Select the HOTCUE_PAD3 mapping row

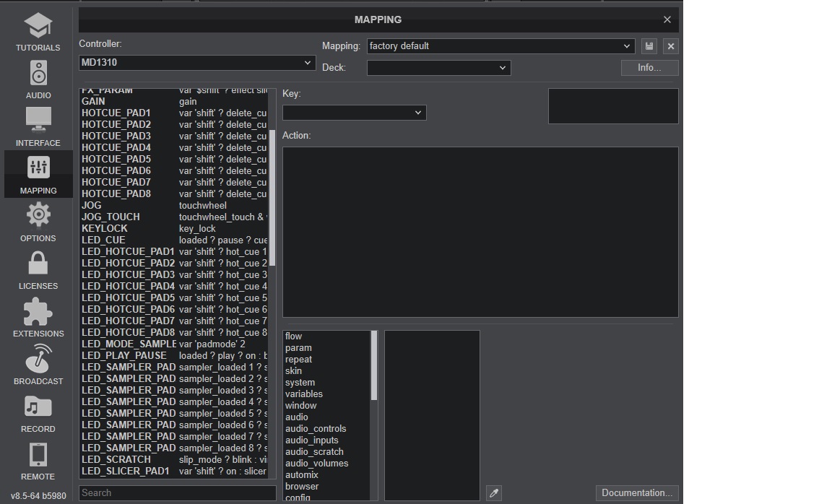coord(174,136)
